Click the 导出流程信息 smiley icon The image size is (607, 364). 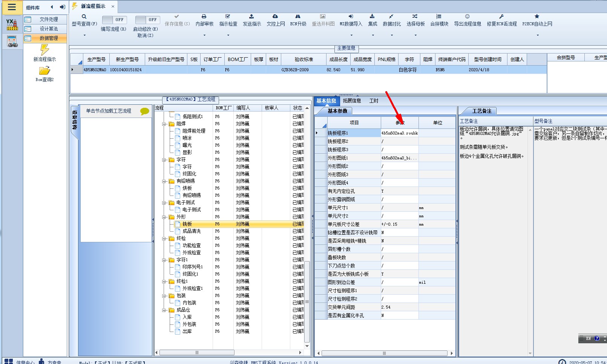467,17
